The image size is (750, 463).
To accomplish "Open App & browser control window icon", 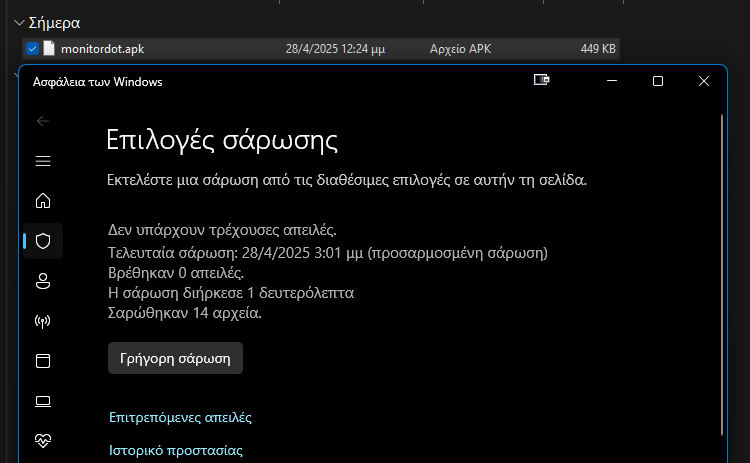I will click(x=42, y=361).
